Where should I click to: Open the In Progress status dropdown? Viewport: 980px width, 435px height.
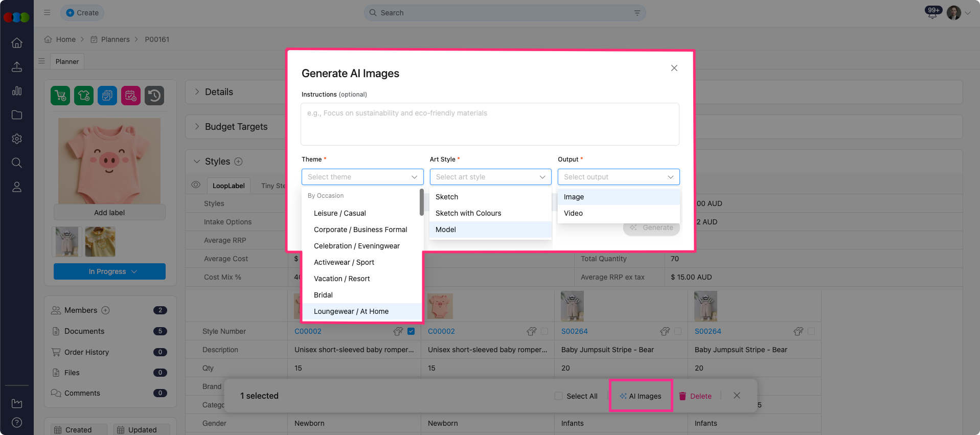[109, 271]
